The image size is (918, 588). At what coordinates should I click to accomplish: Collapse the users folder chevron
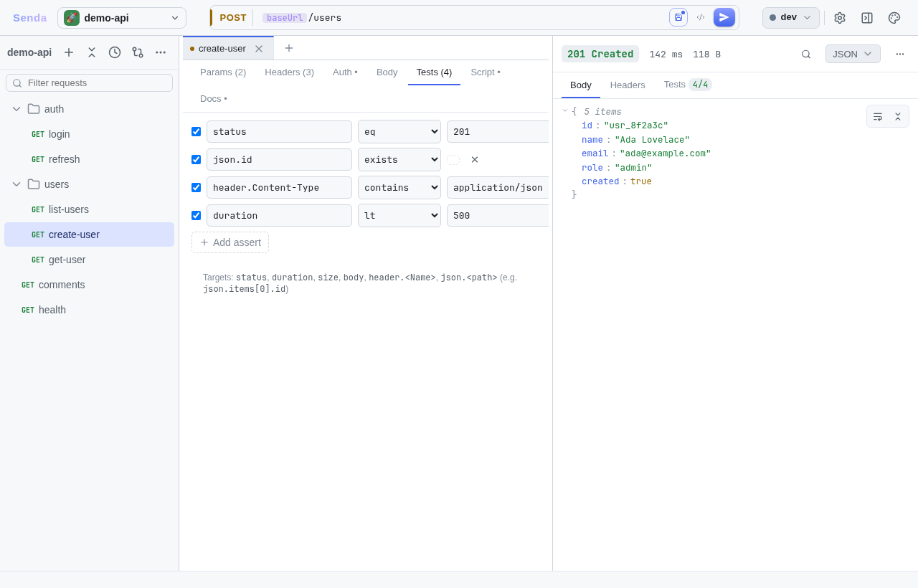pos(16,184)
